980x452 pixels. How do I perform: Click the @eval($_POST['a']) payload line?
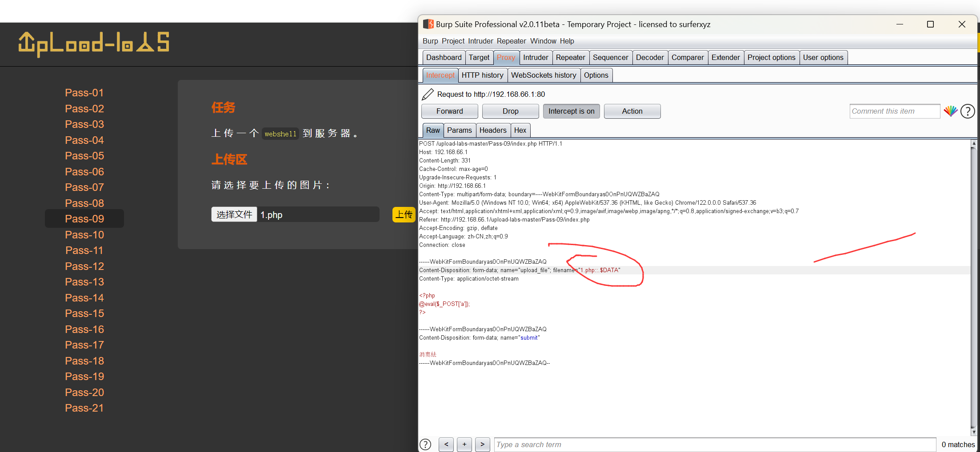[x=444, y=304]
